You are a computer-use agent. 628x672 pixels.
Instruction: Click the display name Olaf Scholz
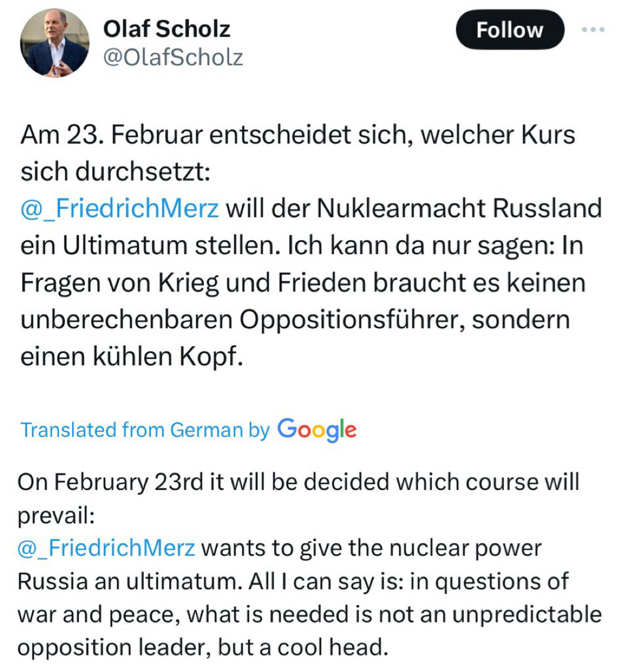point(166,28)
